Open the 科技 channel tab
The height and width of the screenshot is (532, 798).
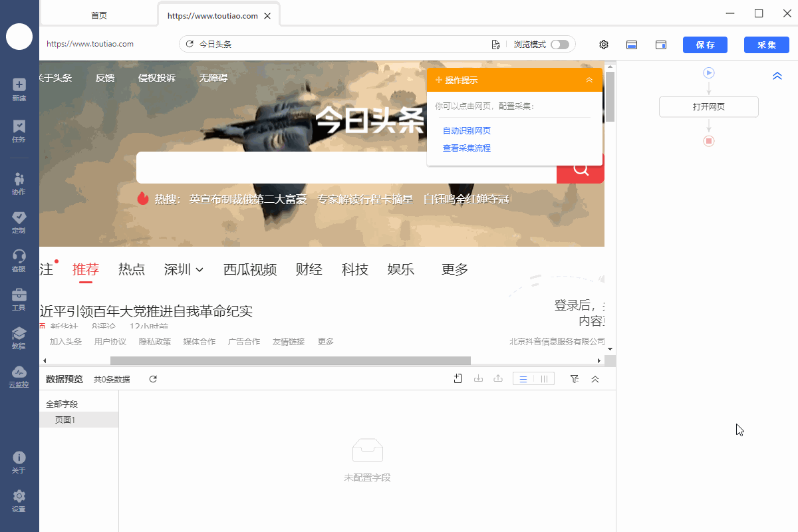[355, 269]
